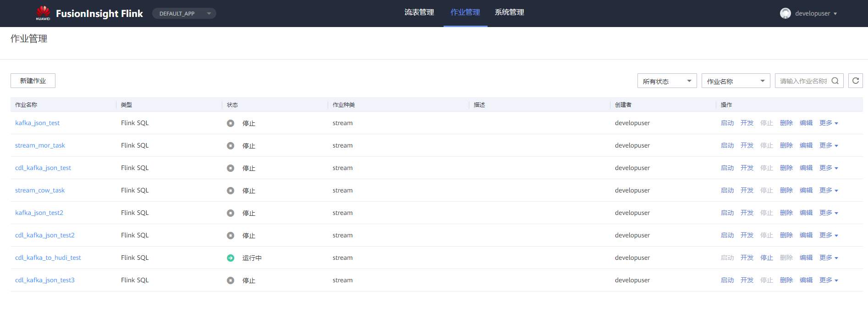Open the stream_mor_task job link
Viewport: 868px width, 313px height.
[40, 145]
